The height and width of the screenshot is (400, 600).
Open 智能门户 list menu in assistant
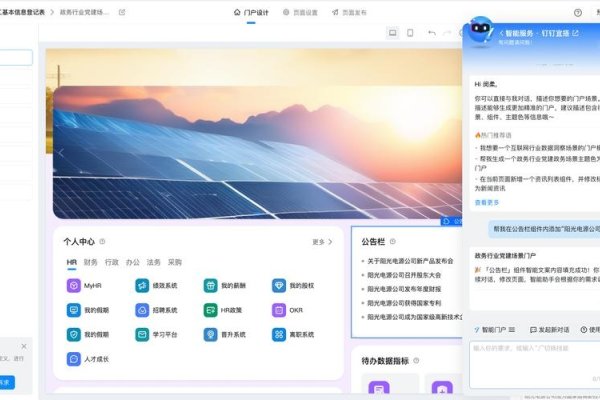[x=512, y=330]
